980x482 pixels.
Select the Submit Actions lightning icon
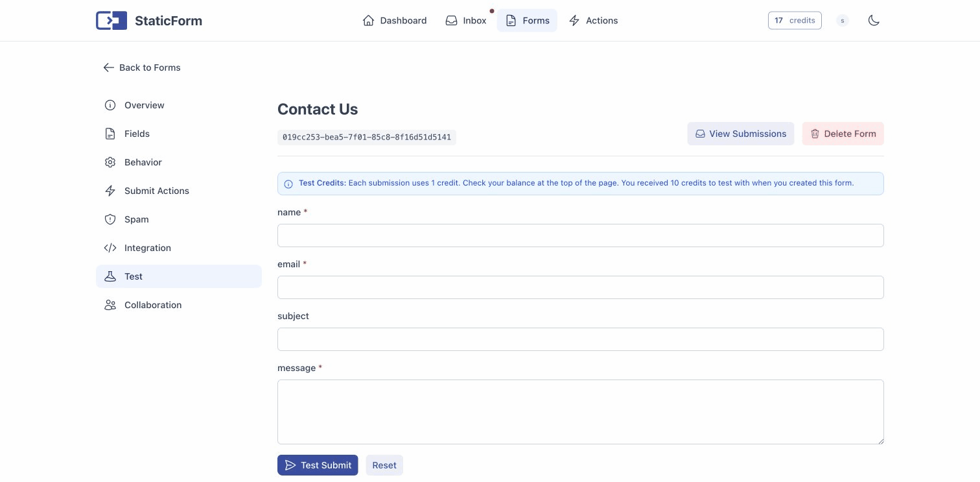pos(110,191)
